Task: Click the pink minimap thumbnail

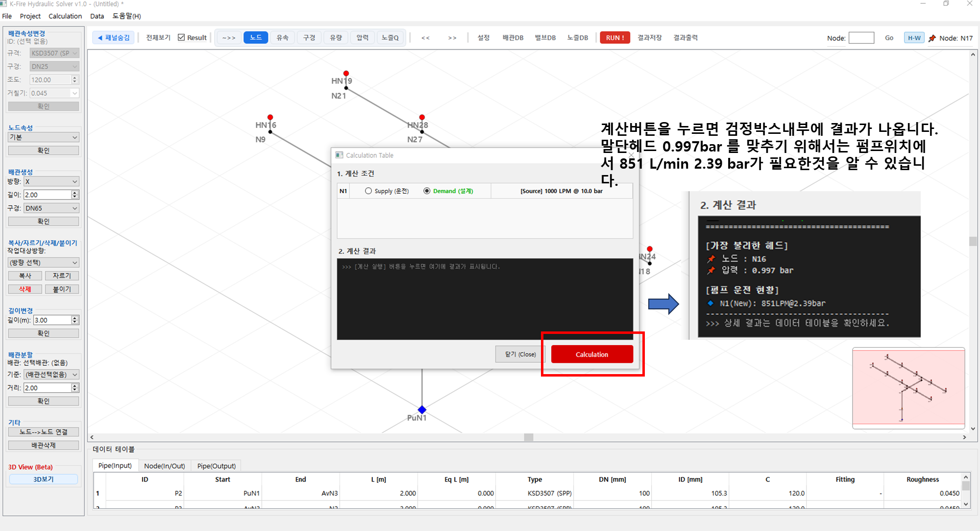Action: [908, 387]
